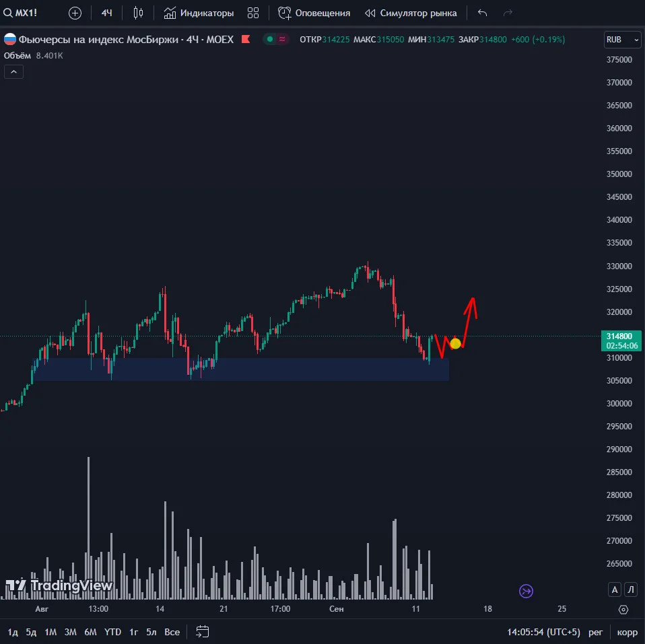Open timezone settings at 14:05:54 (UTC+5)
645x644 pixels.
pos(543,632)
